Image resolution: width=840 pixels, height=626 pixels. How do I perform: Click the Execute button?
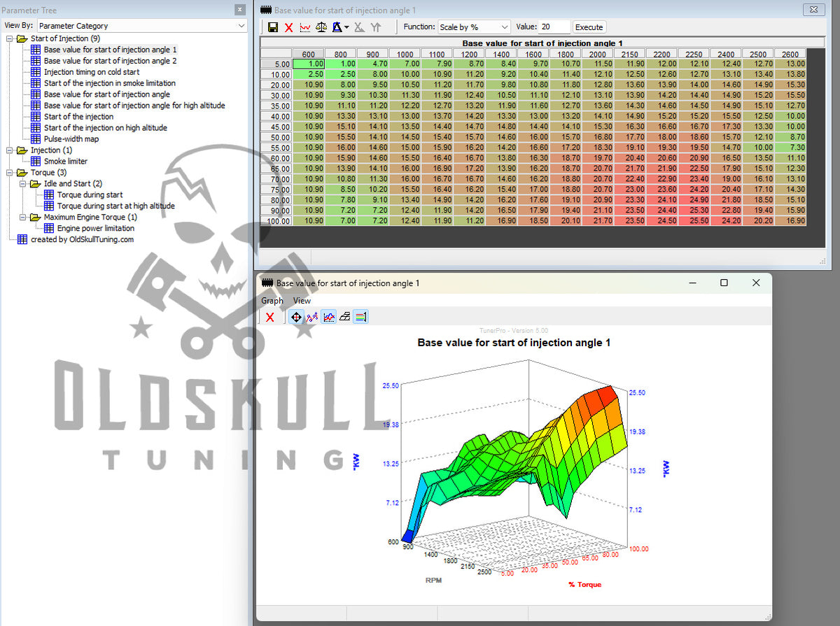[589, 27]
